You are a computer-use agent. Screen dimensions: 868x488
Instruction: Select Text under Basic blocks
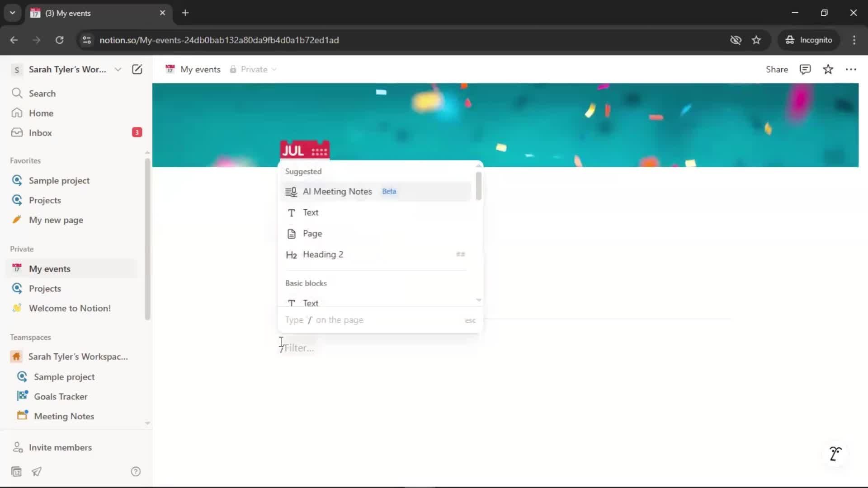376,302
